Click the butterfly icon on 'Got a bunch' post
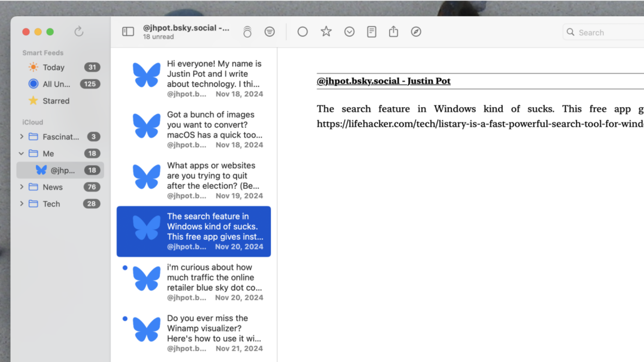The image size is (644, 362). point(147,125)
